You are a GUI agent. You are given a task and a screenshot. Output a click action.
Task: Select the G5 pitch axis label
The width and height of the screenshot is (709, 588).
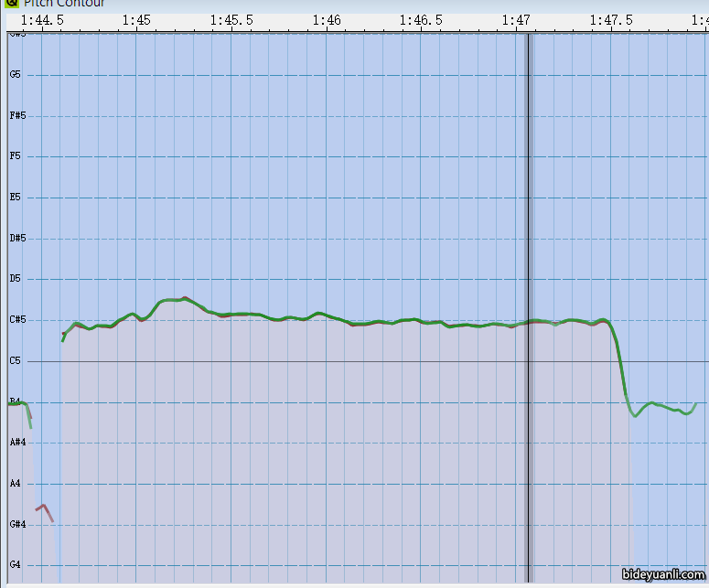[15, 75]
